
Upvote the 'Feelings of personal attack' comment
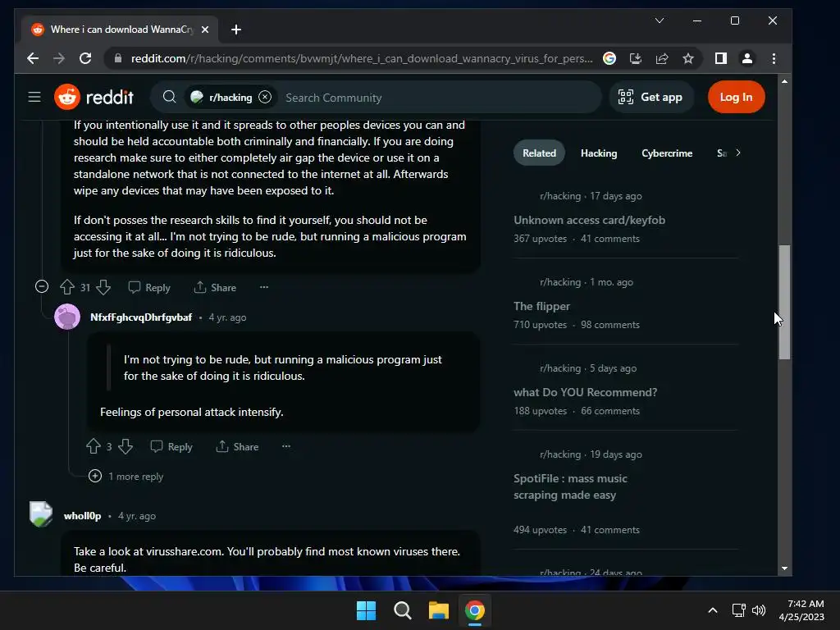point(94,446)
